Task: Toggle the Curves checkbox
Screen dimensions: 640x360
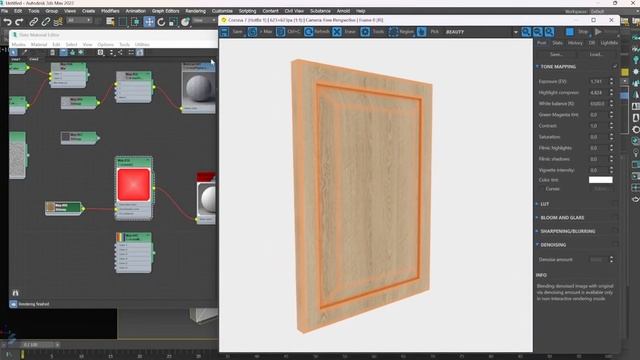Action: coord(543,189)
